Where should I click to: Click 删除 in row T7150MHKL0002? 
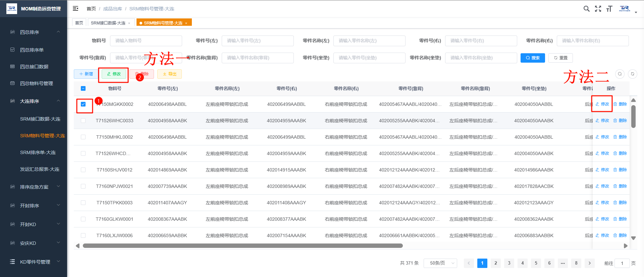(x=620, y=137)
